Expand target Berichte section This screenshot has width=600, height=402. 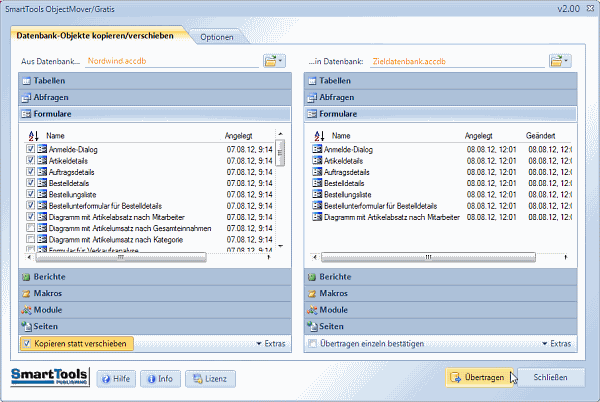coord(440,277)
